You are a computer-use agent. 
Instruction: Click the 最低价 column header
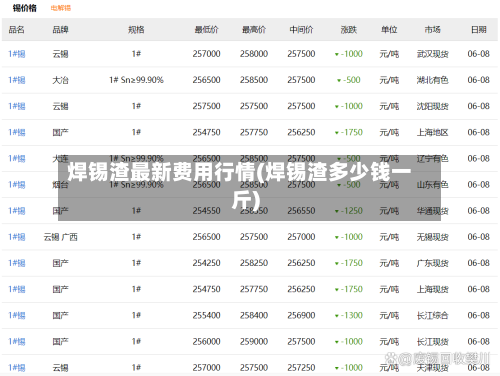[x=206, y=30]
